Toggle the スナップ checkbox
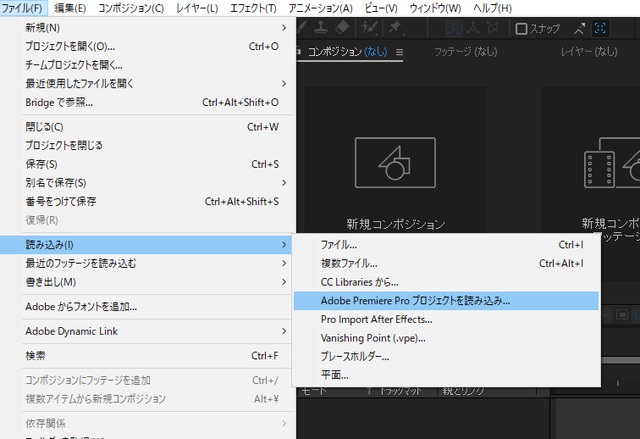Image resolution: width=640 pixels, height=439 pixels. click(x=521, y=29)
